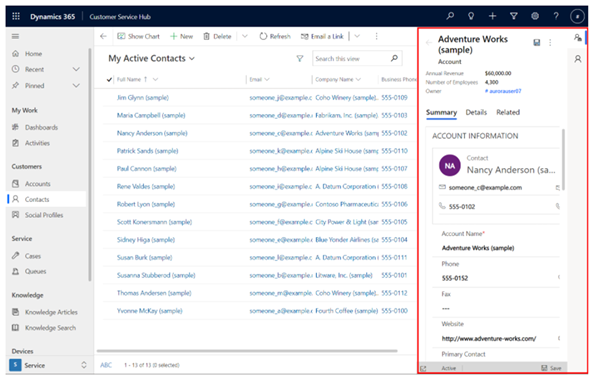
Task: Switch to the Related tab
Action: tap(508, 112)
